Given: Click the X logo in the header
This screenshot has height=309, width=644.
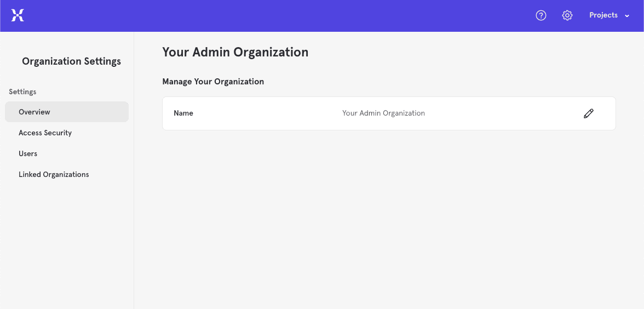Looking at the screenshot, I should (x=18, y=15).
